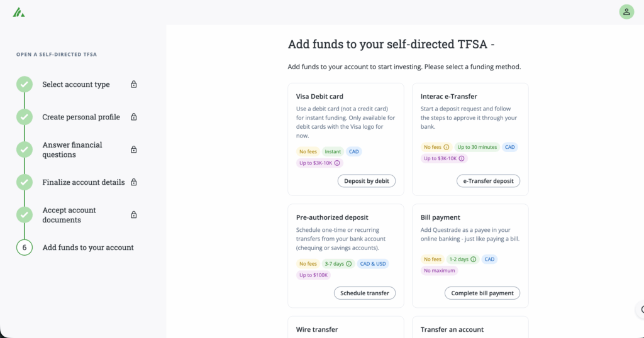Click the Schedule transfer button

(x=365, y=293)
